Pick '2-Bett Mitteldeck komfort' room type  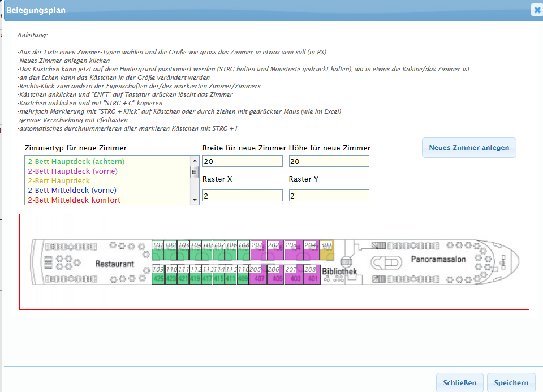tap(74, 200)
